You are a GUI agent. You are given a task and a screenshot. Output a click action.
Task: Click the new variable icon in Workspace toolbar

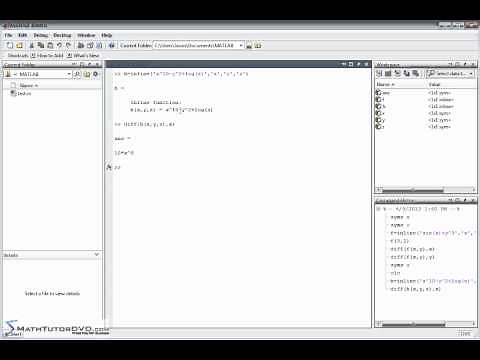point(379,73)
